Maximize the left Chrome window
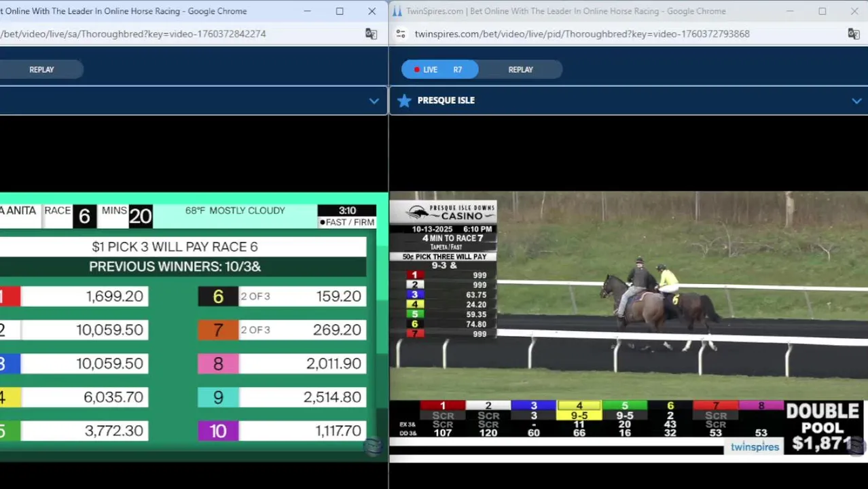This screenshot has height=489, width=868. tap(340, 11)
